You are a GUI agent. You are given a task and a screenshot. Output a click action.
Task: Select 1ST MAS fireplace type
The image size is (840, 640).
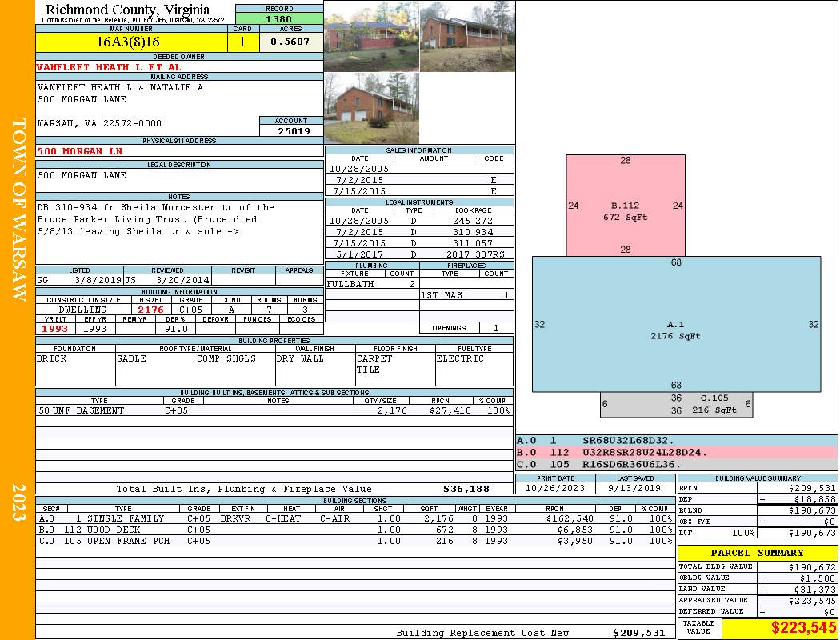point(442,295)
